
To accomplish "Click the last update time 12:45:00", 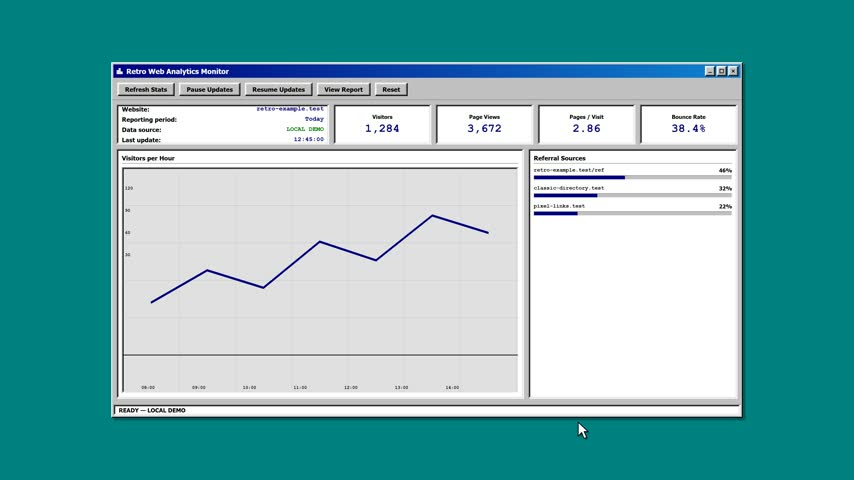I will [x=309, y=139].
